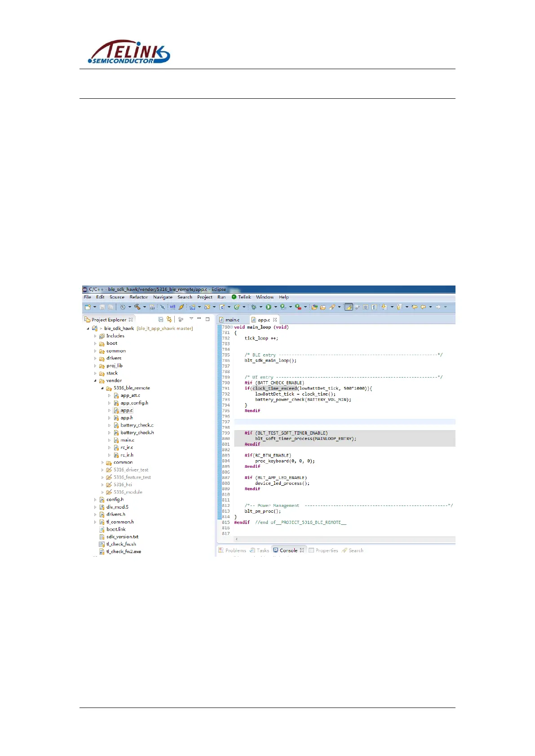535x756 pixels.
Task: Click the Save disk icon in toolbar
Action: click(x=102, y=307)
